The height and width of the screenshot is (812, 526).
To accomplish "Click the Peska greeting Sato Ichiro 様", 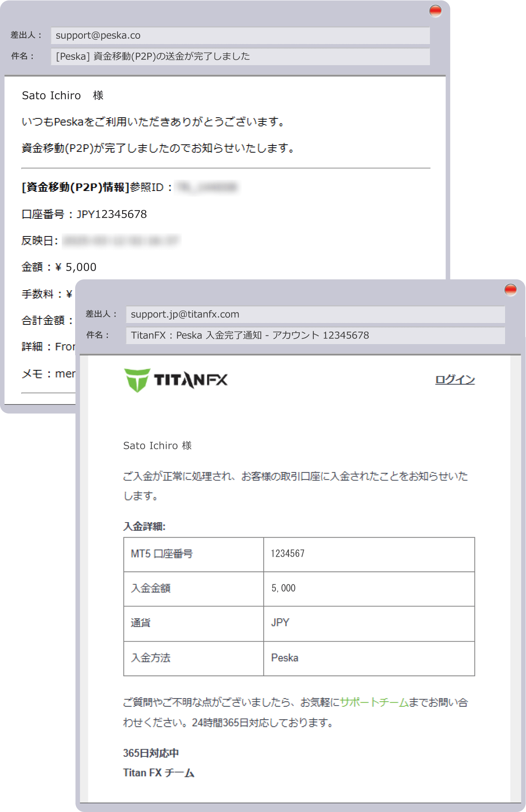I will click(x=63, y=95).
